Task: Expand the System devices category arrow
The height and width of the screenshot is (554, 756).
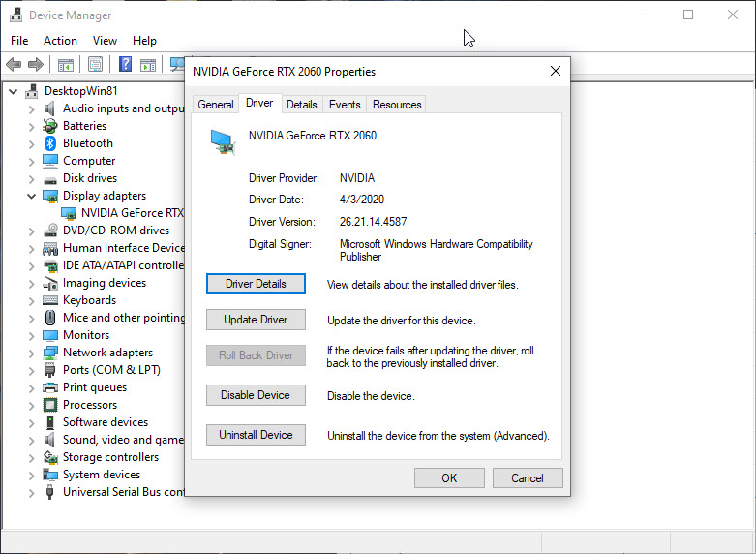Action: point(31,475)
